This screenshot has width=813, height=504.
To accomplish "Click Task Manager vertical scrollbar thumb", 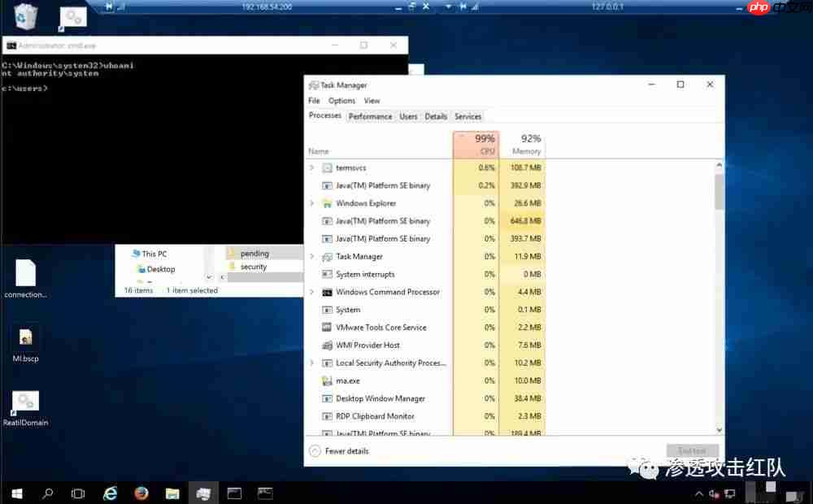I will 719,191.
